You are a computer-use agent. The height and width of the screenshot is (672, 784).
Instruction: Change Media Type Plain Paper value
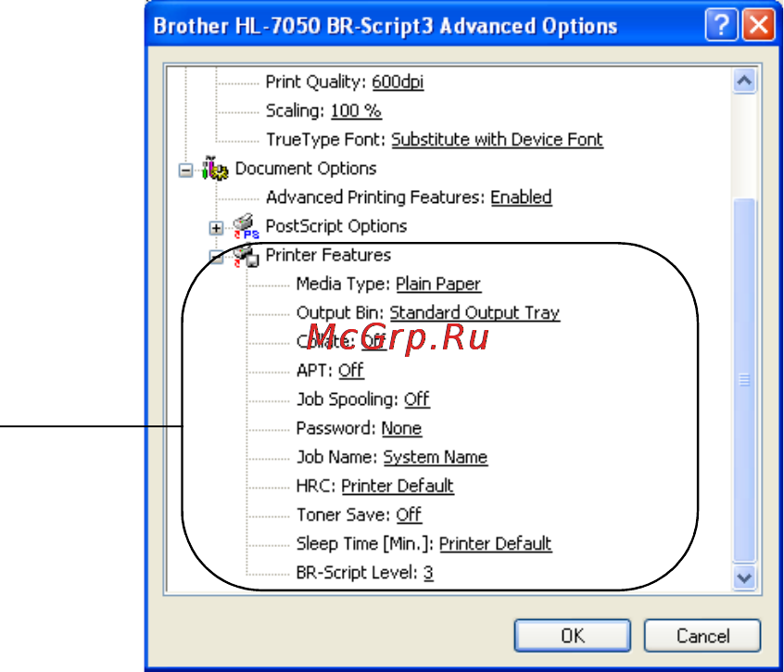(438, 284)
